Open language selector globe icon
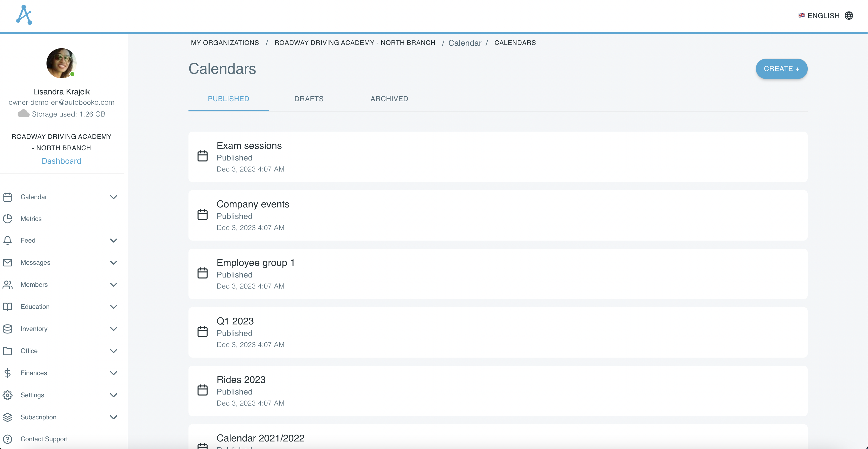Viewport: 868px width, 449px height. tap(849, 16)
